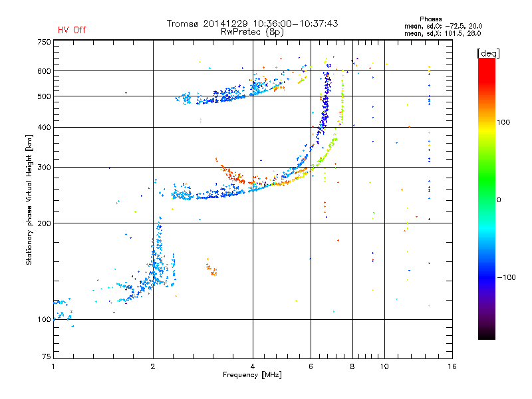Click the y-axis label "200"
The height and width of the screenshot is (399, 532).
[44, 223]
